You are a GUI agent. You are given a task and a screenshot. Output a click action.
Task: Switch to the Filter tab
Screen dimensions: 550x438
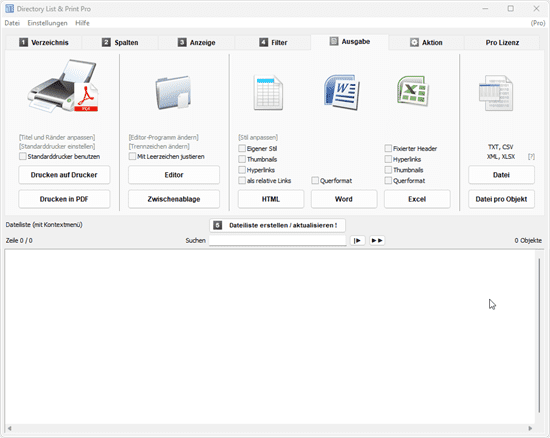pos(273,42)
